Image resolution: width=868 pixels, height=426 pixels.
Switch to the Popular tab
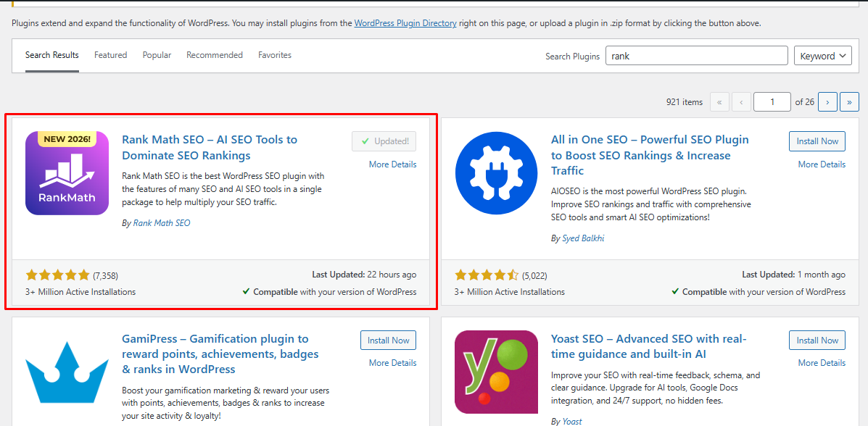(157, 55)
